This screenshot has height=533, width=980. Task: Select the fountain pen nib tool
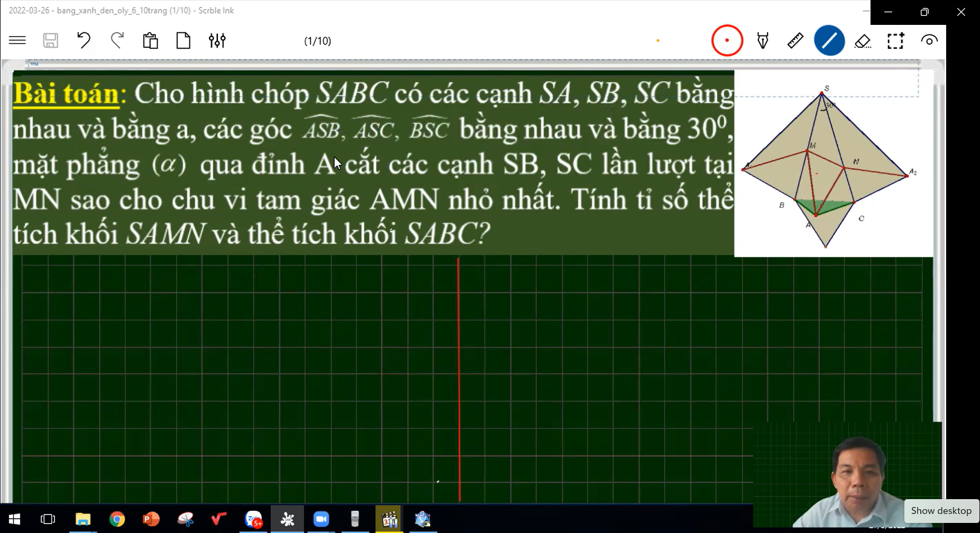tap(763, 41)
